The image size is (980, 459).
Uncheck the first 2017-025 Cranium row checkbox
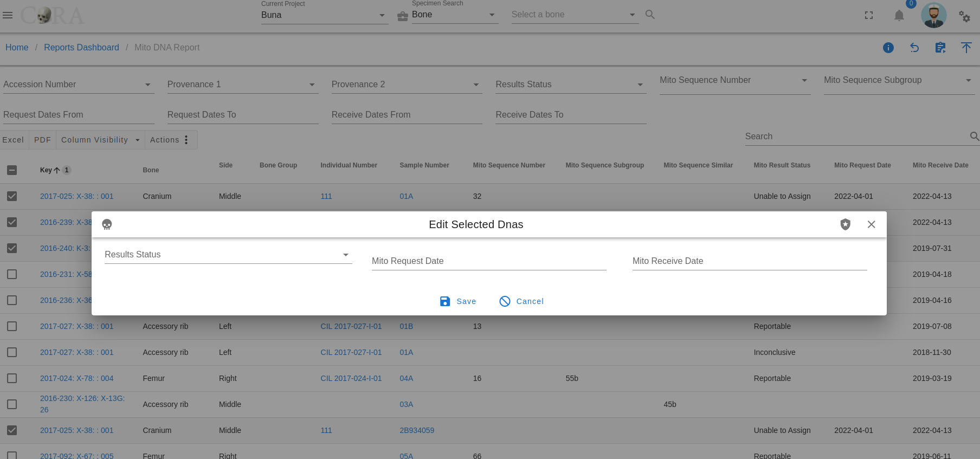(12, 196)
